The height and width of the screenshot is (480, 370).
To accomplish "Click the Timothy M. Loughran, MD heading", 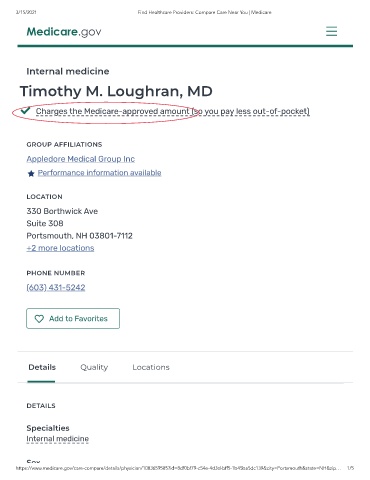I will [116, 91].
